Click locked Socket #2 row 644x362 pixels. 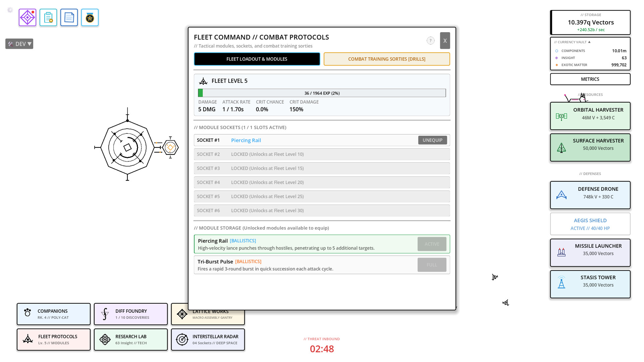point(322,154)
